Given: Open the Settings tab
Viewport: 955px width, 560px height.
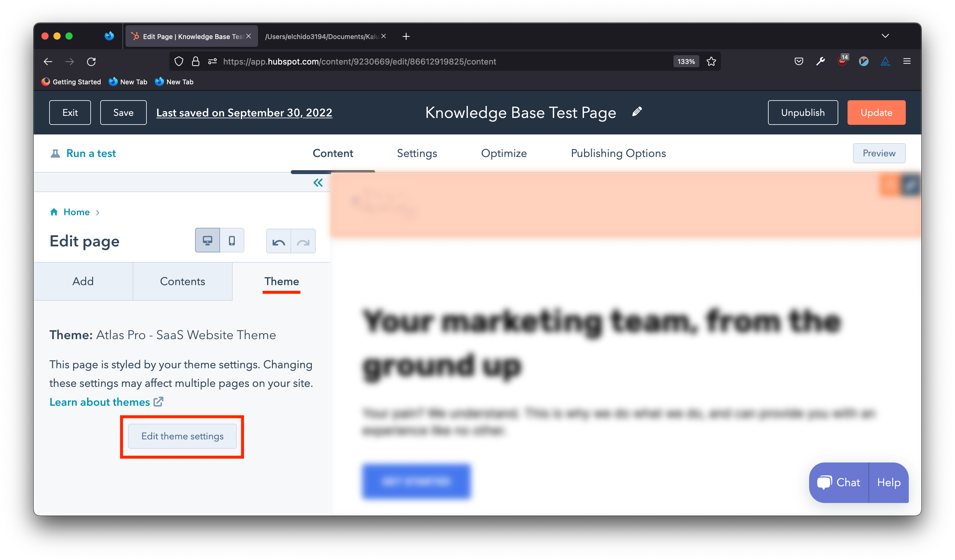Looking at the screenshot, I should tap(417, 153).
